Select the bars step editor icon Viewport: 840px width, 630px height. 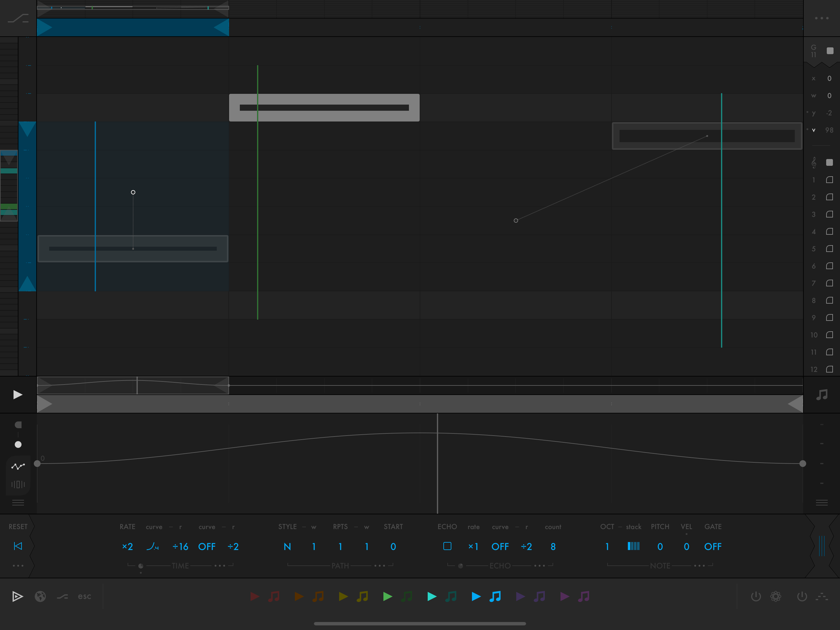tap(18, 484)
